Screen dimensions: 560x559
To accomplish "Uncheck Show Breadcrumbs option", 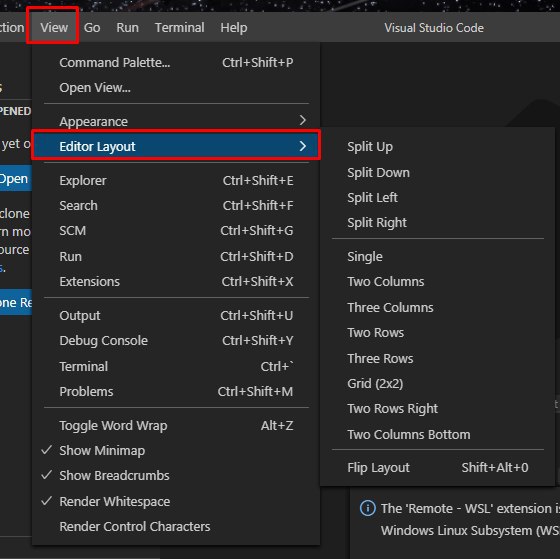I will pyautogui.click(x=176, y=475).
